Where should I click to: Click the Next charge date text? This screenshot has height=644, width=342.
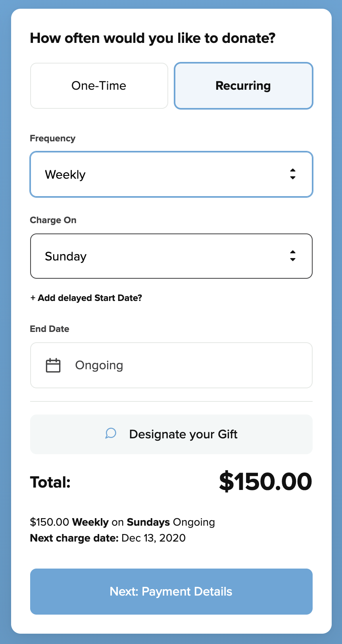(108, 538)
